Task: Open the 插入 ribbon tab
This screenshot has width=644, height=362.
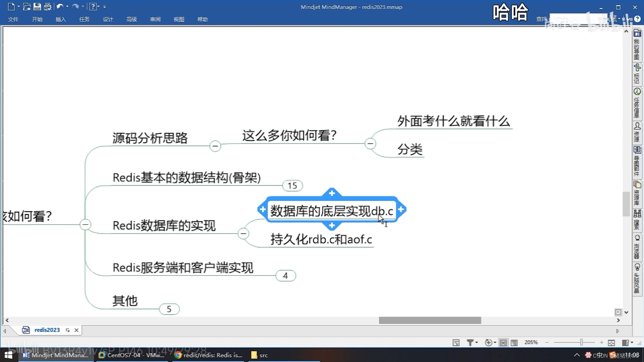Action: [61, 19]
